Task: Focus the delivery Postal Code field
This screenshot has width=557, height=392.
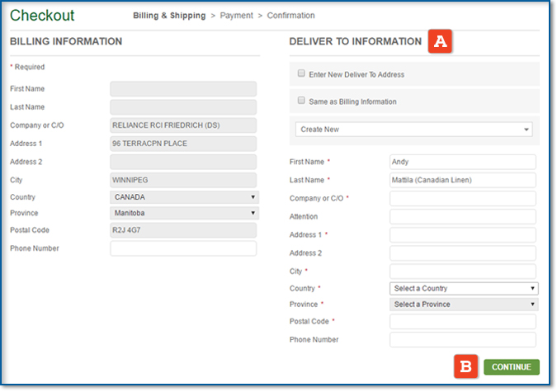Action: [x=463, y=321]
